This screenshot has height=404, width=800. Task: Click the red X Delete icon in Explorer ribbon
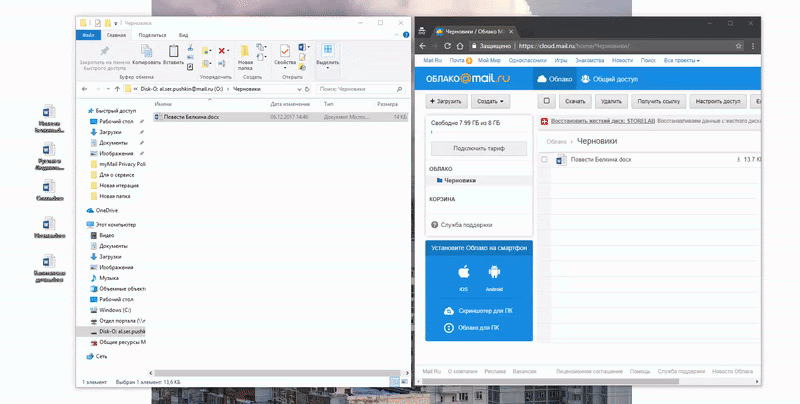point(221,50)
